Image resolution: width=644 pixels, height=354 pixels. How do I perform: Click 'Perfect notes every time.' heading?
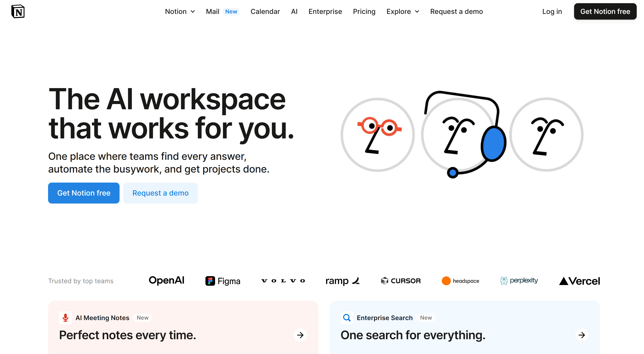pyautogui.click(x=128, y=335)
